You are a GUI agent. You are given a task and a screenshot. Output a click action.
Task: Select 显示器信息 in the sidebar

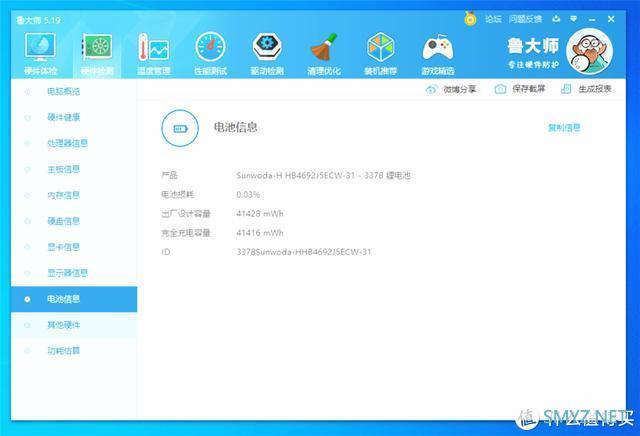74,273
